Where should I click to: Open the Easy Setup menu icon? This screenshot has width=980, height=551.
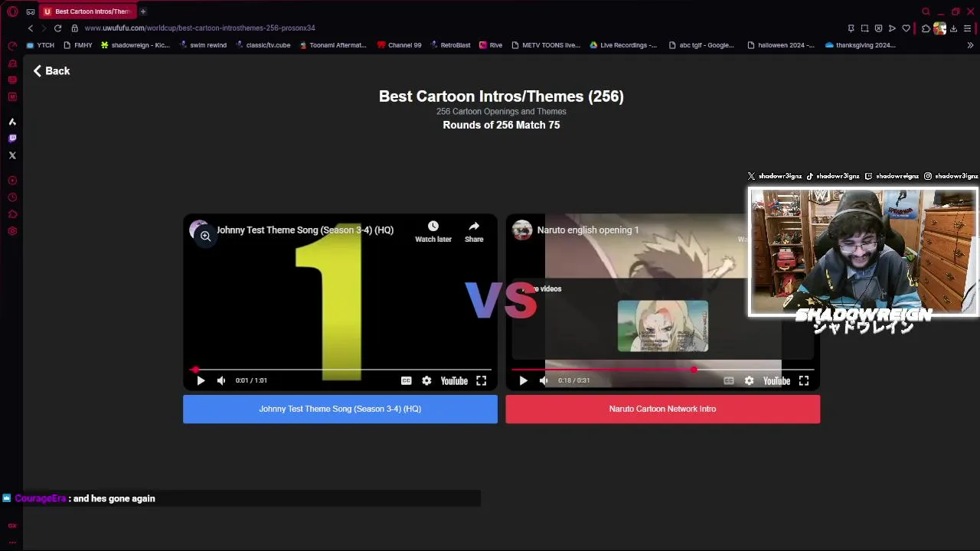[x=967, y=28]
